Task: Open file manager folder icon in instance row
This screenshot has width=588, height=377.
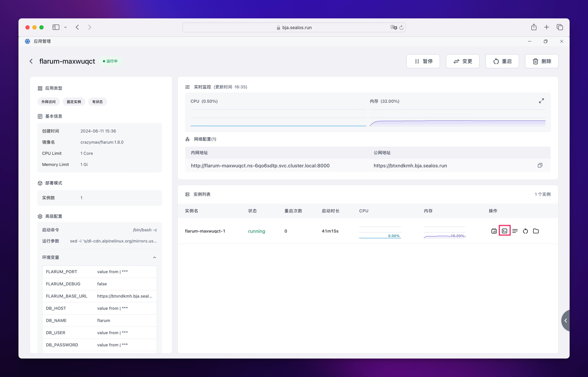Action: click(x=536, y=231)
